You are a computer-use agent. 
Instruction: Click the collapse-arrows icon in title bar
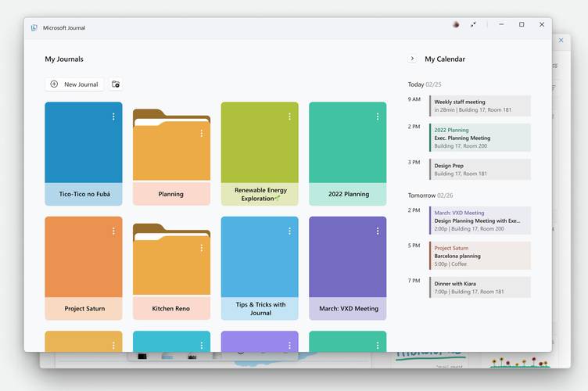pos(473,25)
